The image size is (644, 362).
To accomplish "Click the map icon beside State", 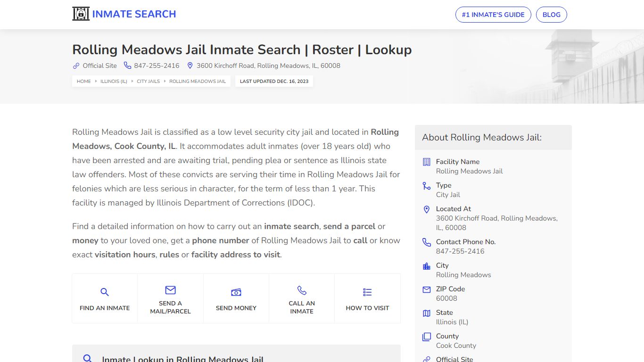I will pyautogui.click(x=427, y=313).
